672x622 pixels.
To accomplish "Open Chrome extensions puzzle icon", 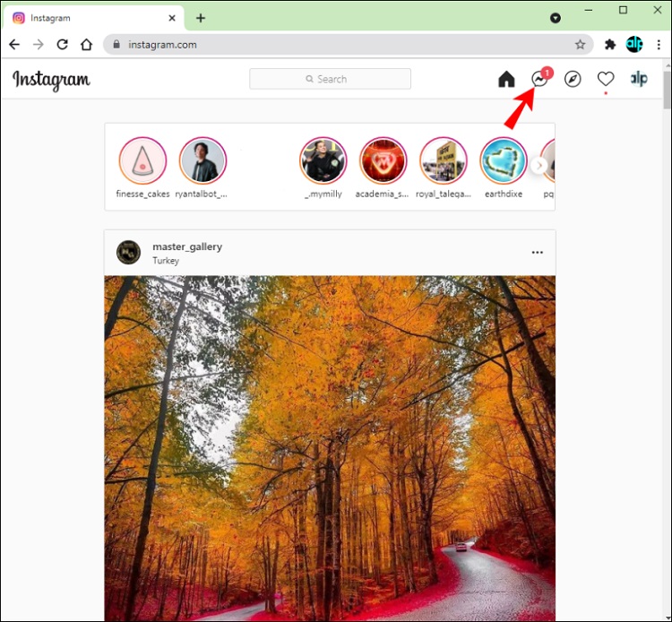I will tap(610, 45).
